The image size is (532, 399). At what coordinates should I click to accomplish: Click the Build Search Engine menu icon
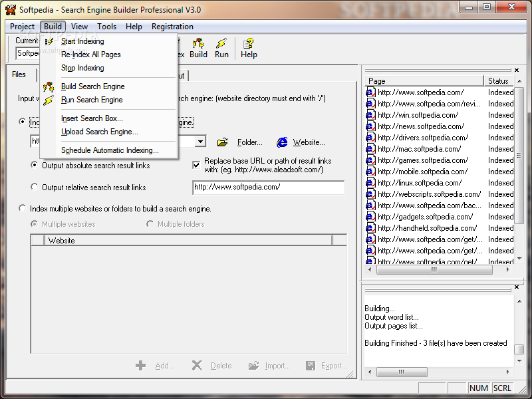(49, 87)
